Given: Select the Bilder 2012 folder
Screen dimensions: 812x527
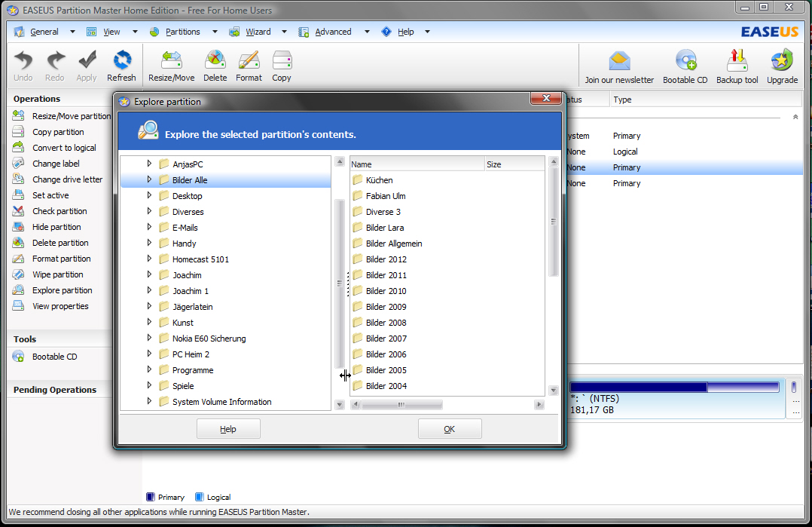Looking at the screenshot, I should (386, 259).
